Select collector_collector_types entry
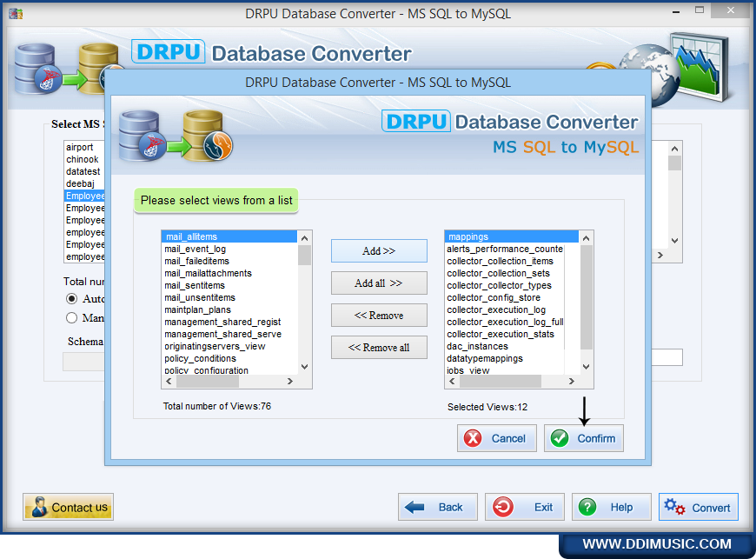Screen dimensions: 756x559 [x=505, y=285]
